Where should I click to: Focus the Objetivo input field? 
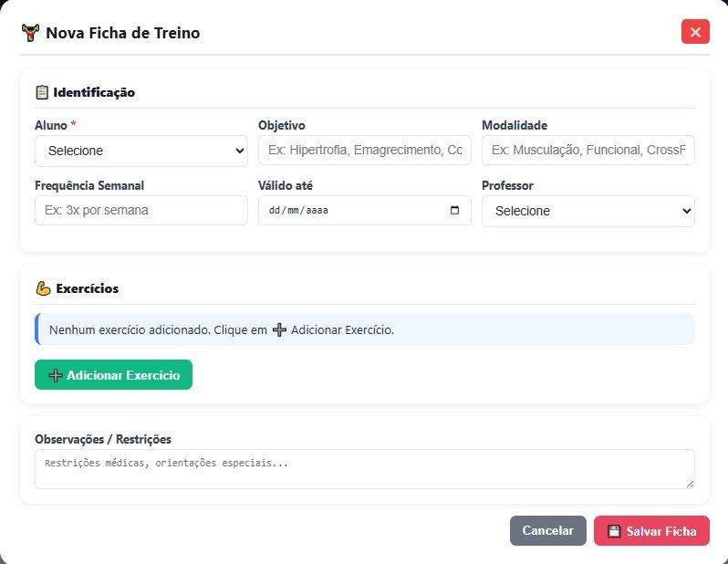pyautogui.click(x=365, y=150)
